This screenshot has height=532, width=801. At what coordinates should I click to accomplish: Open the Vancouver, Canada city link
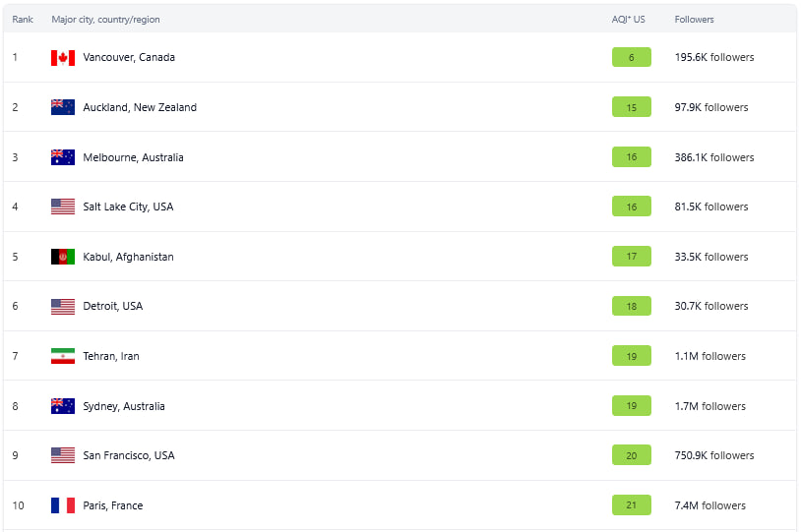pos(129,57)
